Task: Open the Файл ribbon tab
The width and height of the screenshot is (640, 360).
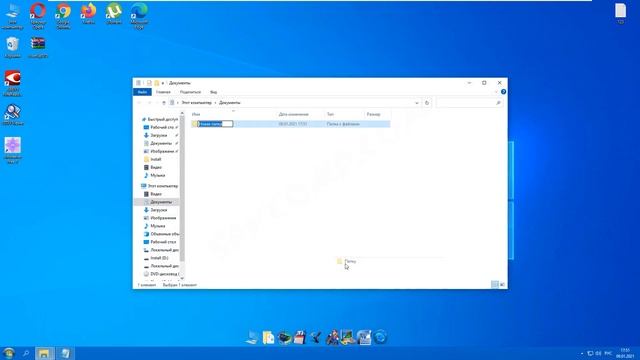Action: (142, 92)
